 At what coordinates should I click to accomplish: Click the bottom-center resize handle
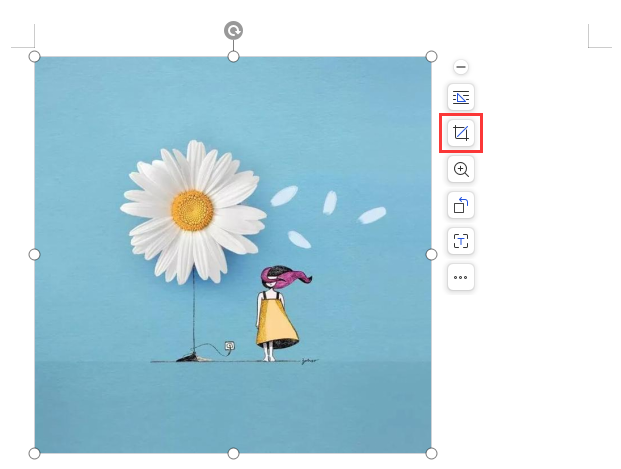(x=233, y=453)
